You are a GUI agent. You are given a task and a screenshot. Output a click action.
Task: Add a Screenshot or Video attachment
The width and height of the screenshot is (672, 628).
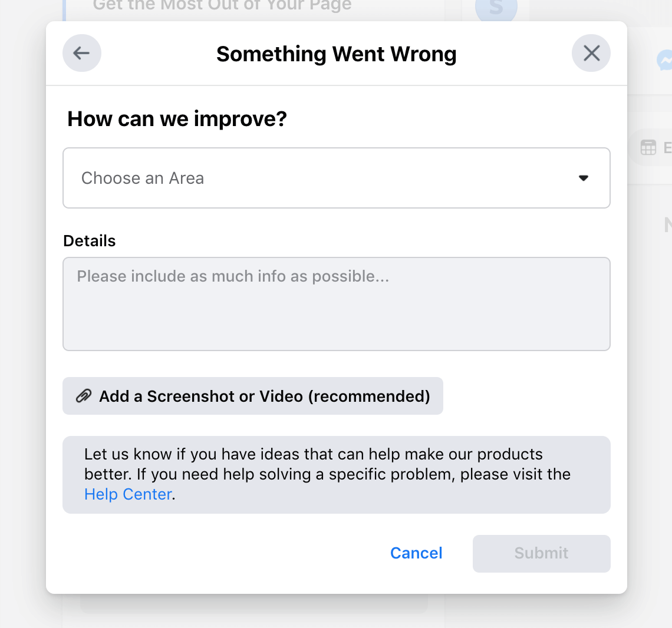[252, 396]
